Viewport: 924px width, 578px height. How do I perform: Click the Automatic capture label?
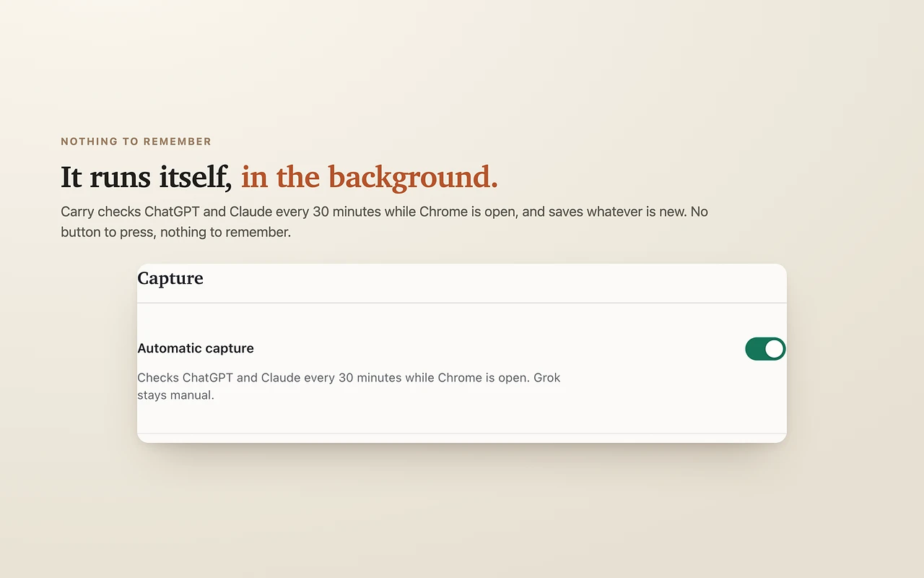pos(196,348)
